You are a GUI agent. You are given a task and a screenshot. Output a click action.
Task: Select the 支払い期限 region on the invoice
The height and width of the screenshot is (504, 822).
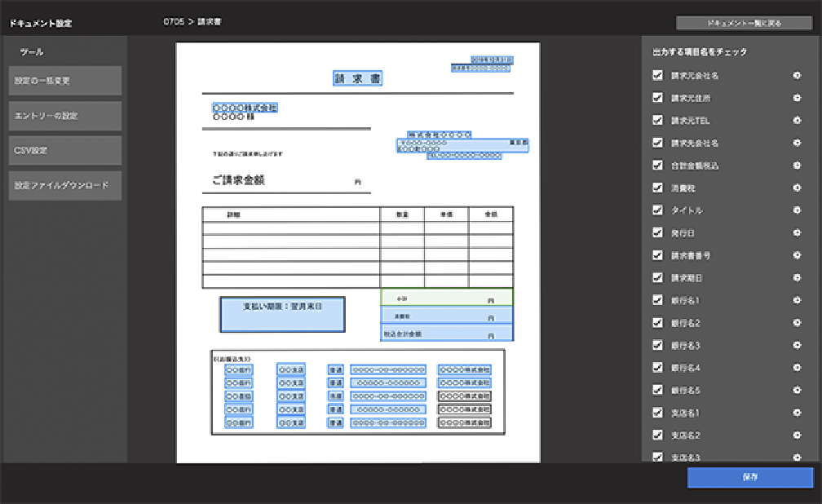[x=282, y=314]
